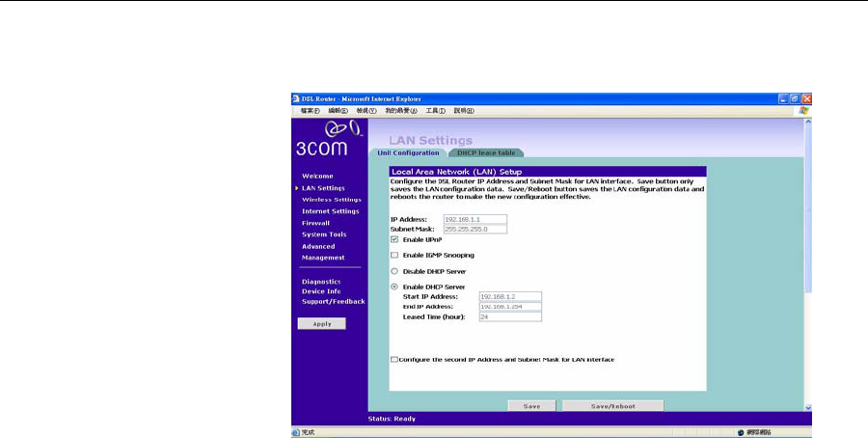This screenshot has height=438, width=868.
Task: Click the IE page icon in title bar
Action: click(x=296, y=98)
